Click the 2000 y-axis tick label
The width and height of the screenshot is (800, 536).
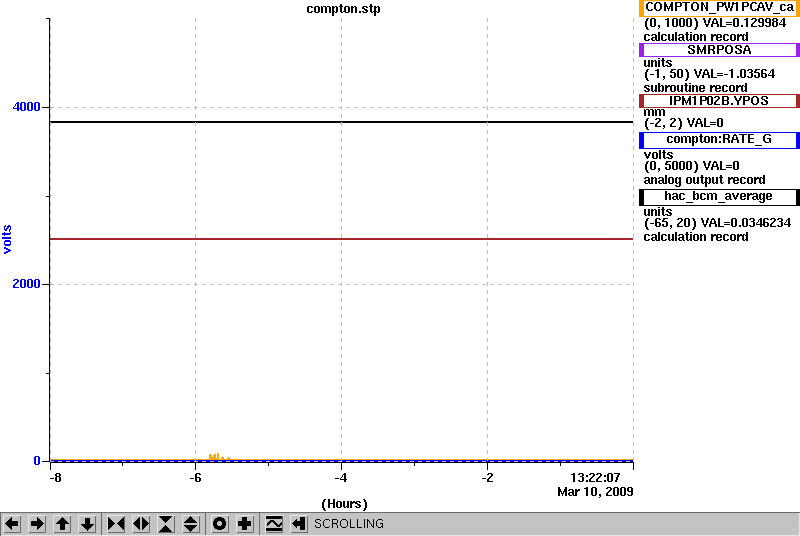pyautogui.click(x=26, y=284)
